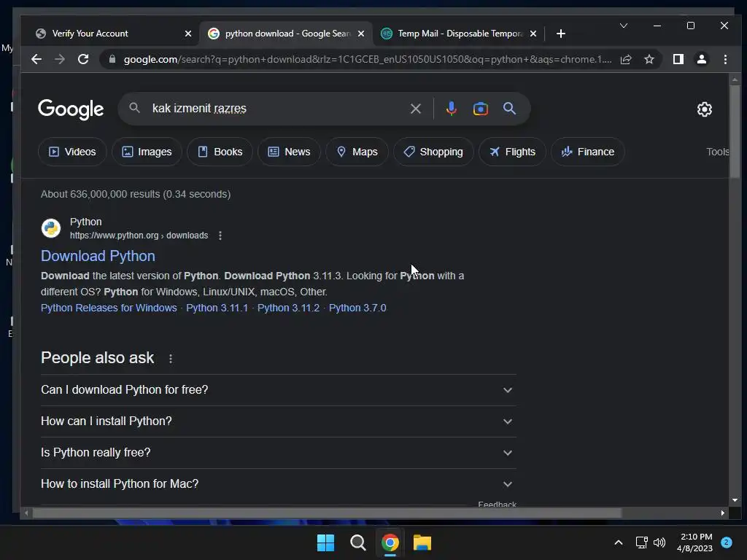Viewport: 747px width, 560px height.
Task: Expand 'Can I download Python for free?'
Action: click(278, 390)
